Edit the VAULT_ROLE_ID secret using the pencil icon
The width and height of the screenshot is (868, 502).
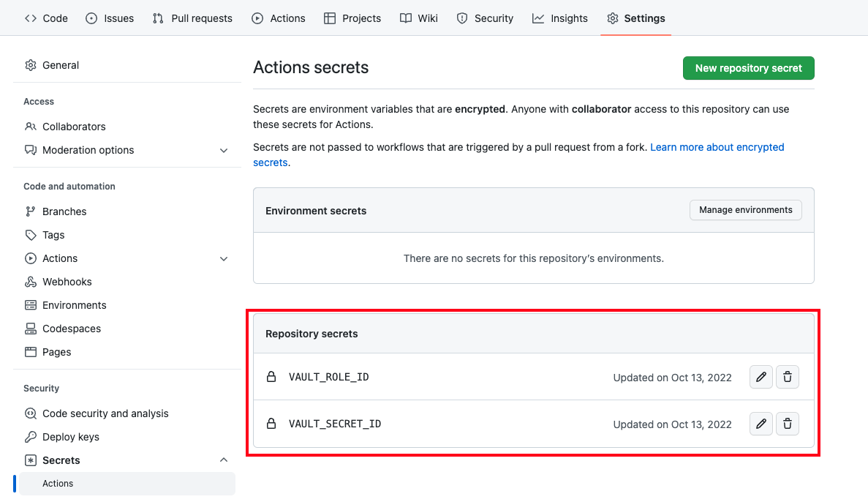[761, 376]
